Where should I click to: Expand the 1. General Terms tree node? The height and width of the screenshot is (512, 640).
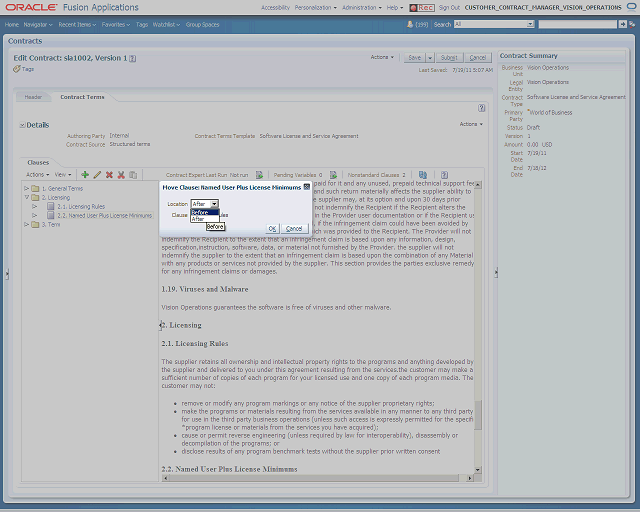coord(26,188)
